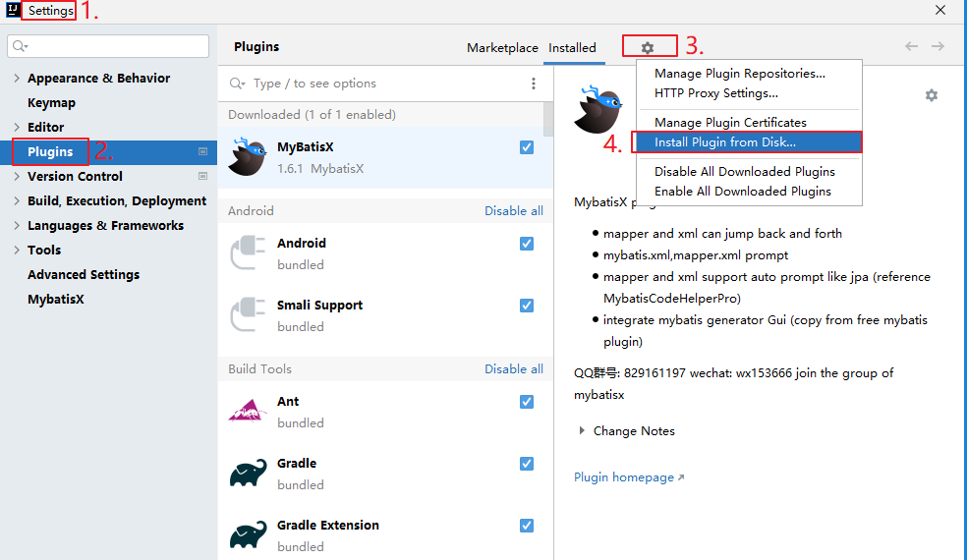Viewport: 967px width, 560px height.
Task: Choose Install Plugin from Disk
Action: pos(749,141)
